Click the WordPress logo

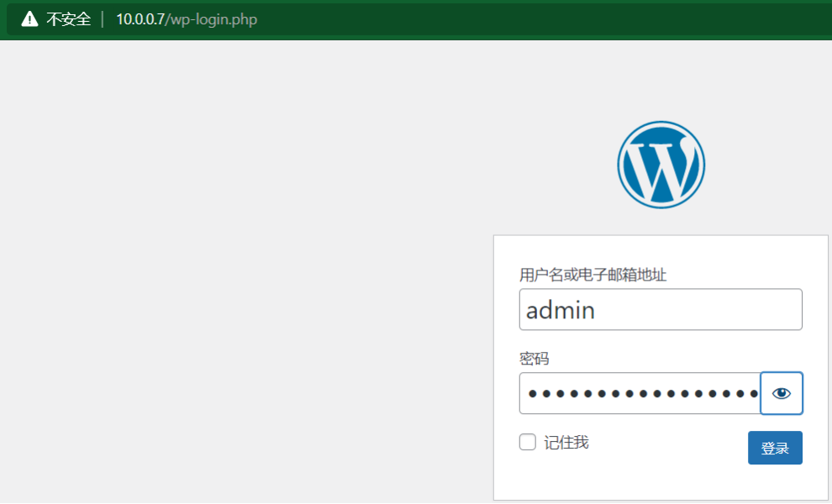(661, 165)
